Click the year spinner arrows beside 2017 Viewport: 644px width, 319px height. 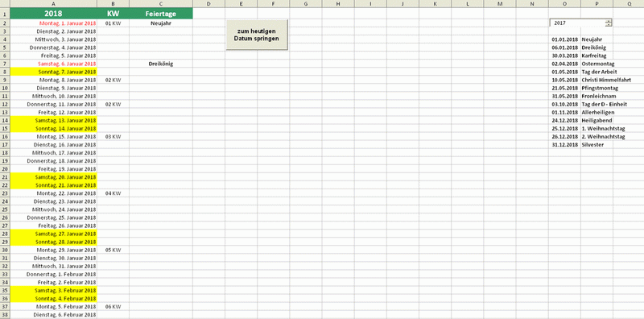pyautogui.click(x=609, y=23)
